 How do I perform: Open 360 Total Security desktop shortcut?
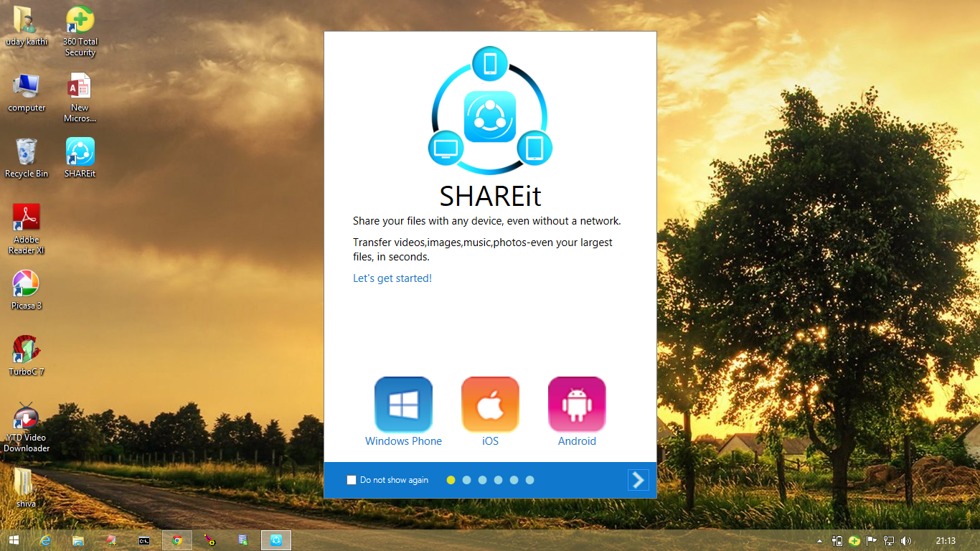point(80,32)
